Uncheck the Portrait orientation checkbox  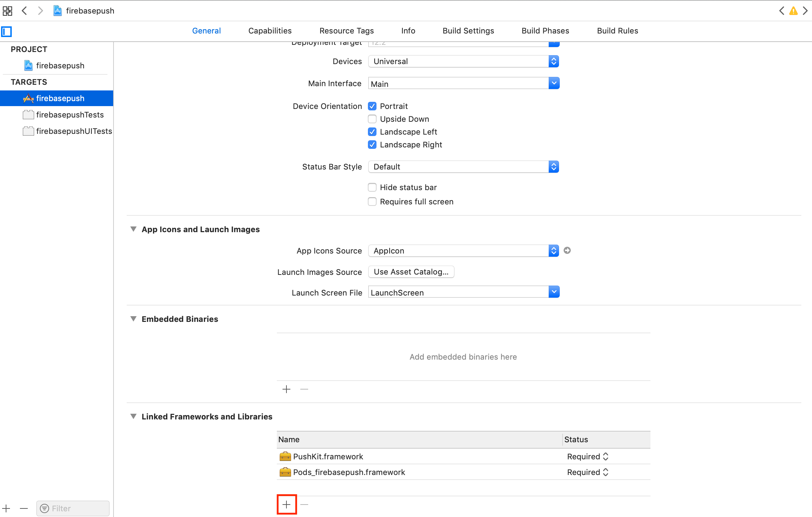pos(372,106)
